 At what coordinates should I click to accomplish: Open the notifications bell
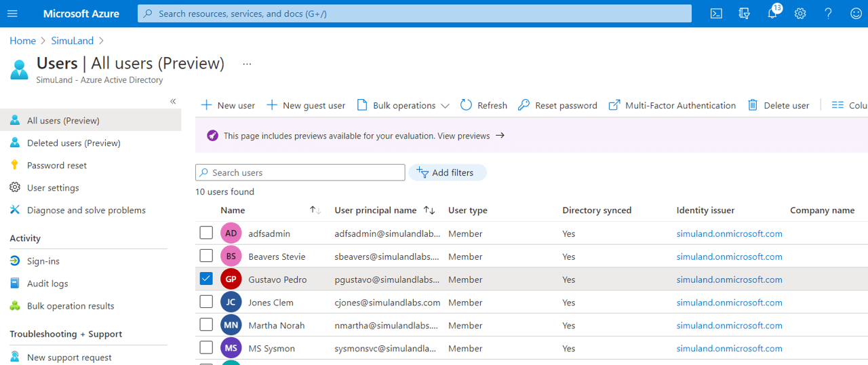click(772, 14)
